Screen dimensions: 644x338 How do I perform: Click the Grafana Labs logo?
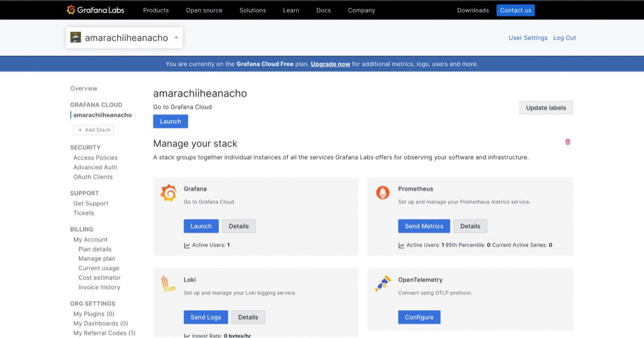(x=96, y=10)
